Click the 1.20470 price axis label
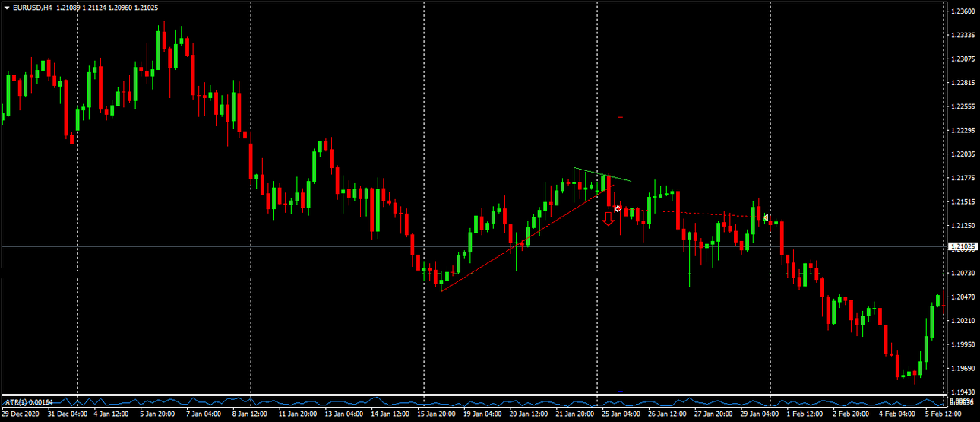 [963, 297]
